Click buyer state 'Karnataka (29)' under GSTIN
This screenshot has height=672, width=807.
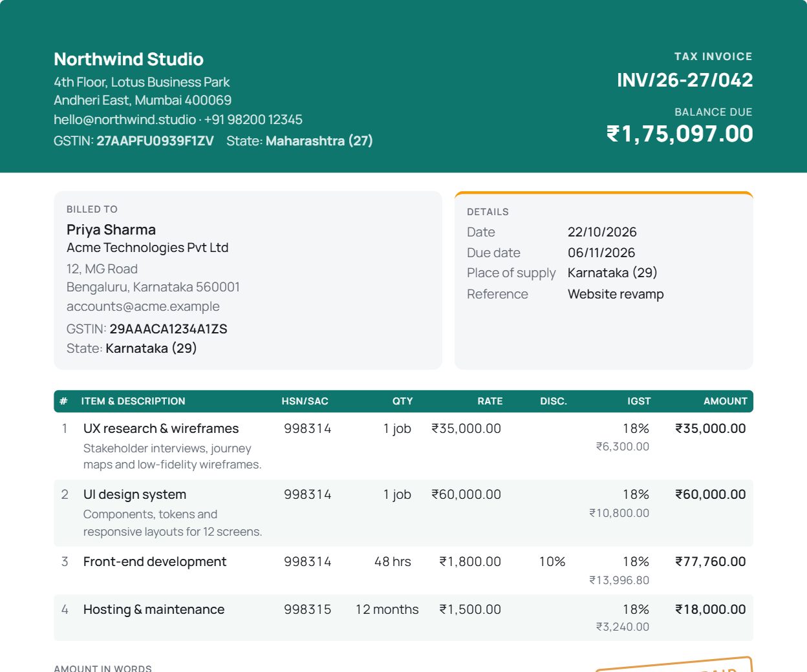(x=151, y=348)
